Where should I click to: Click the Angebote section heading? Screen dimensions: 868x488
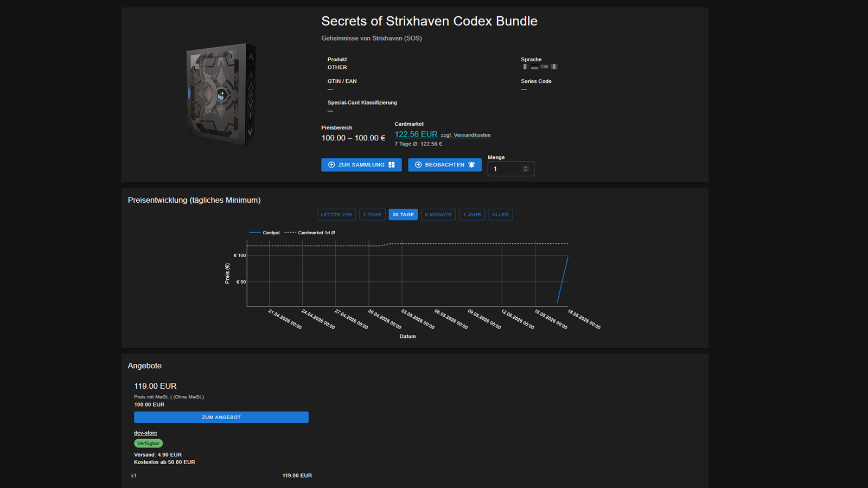pos(145,366)
